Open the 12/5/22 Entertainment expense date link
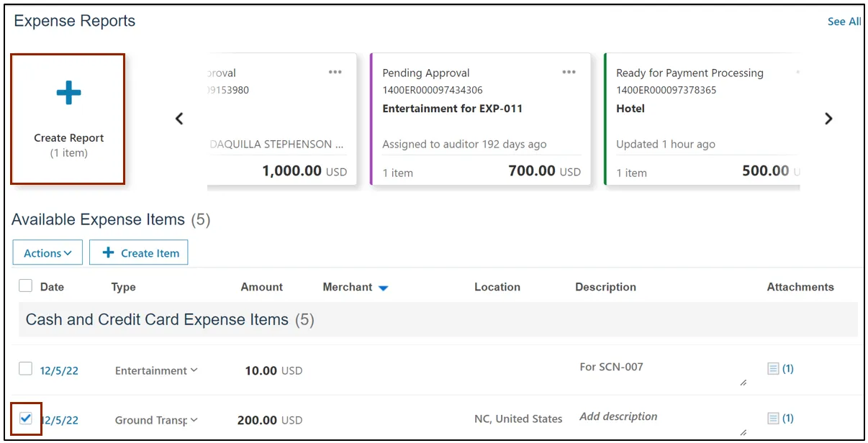This screenshot has height=443, width=868. point(59,371)
